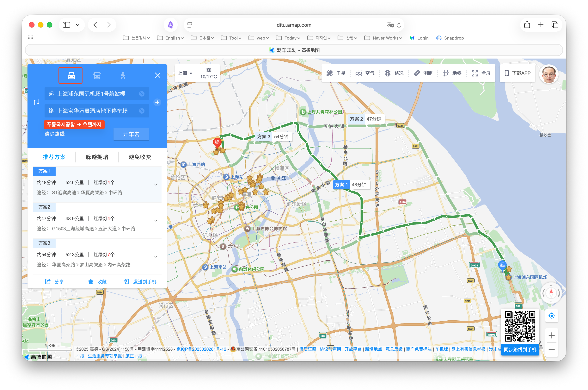588x390 pixels.
Task: Toggle satellite (卫星) map layer
Action: coord(336,73)
